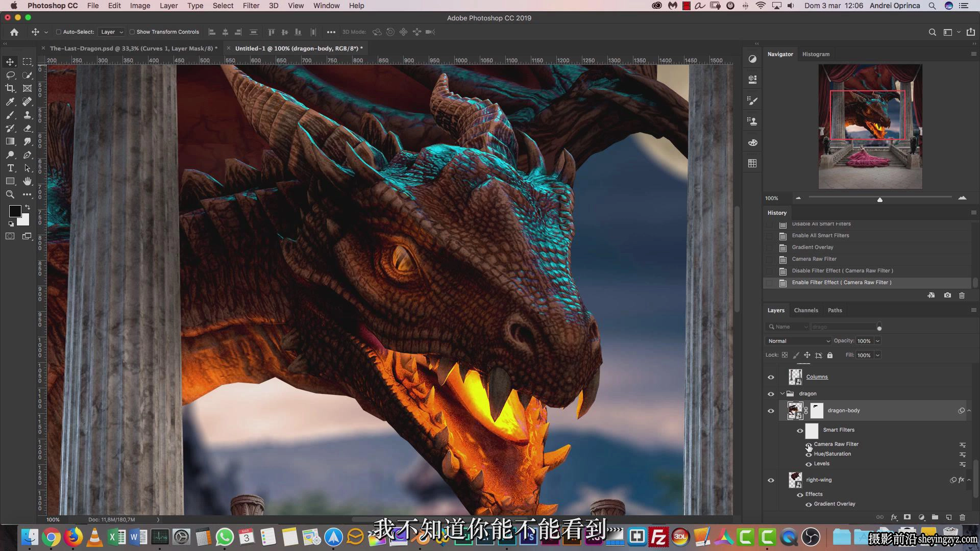
Task: Switch to the Channels tab
Action: coord(806,310)
